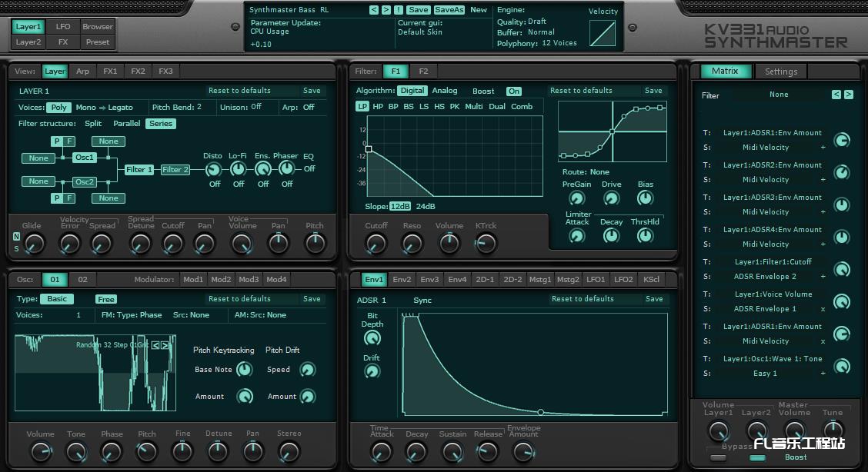Click Reset to defaults in Layer 1
Viewport: 868px width, 472px height.
[x=239, y=91]
